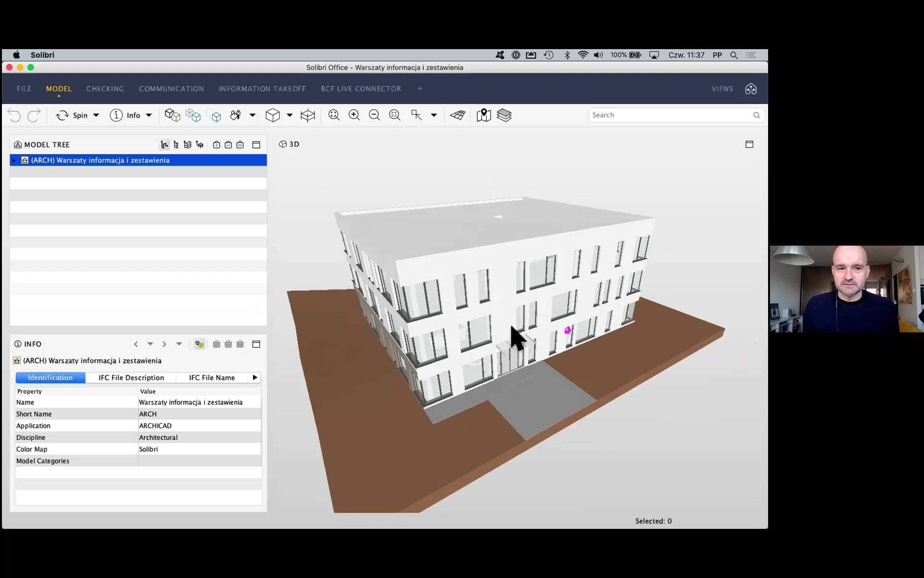Click the Architectural discipline value
Screen dimensions: 924x578
pos(200,437)
